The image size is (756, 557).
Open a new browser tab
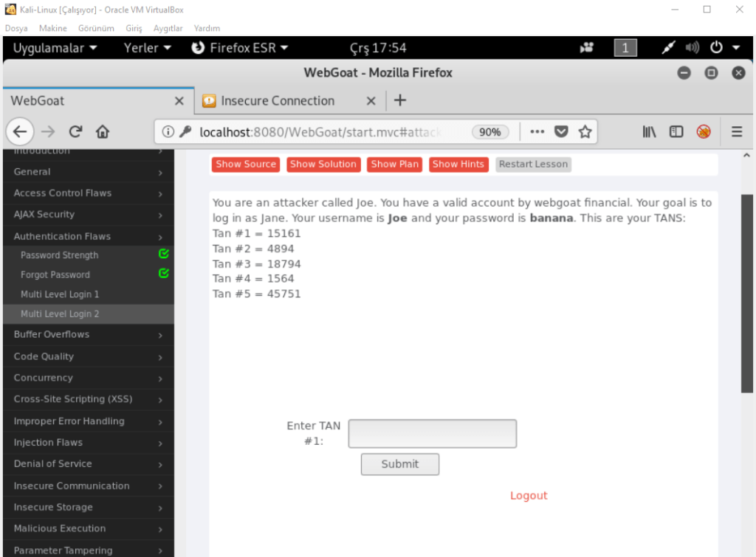click(x=399, y=100)
